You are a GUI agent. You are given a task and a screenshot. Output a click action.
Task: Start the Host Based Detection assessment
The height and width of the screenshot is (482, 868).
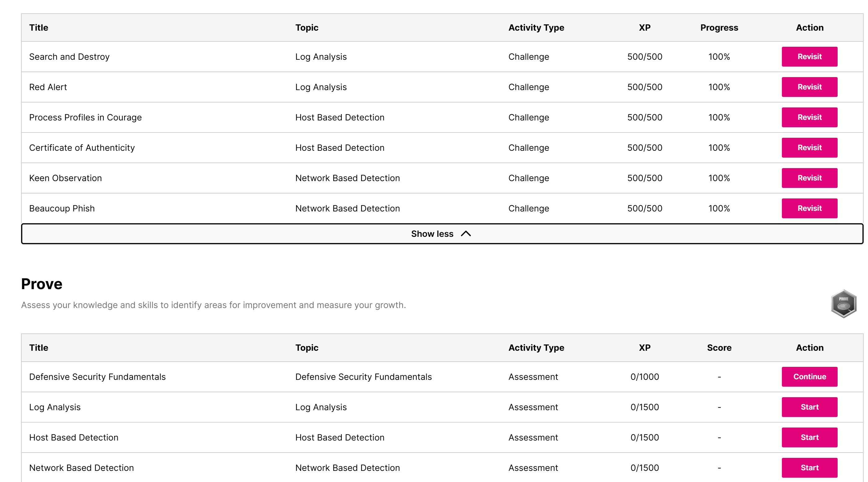click(809, 437)
